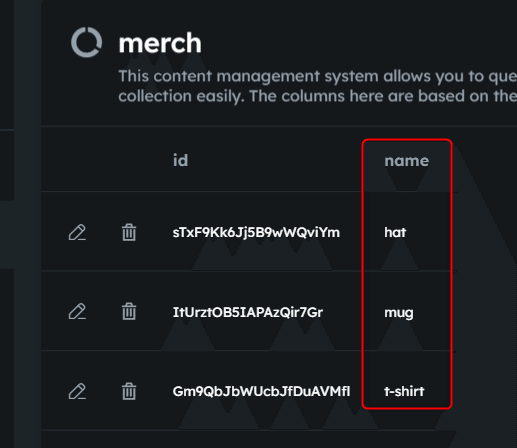Image resolution: width=517 pixels, height=448 pixels.
Task: Delete the hat row using trash icon
Action: click(129, 232)
